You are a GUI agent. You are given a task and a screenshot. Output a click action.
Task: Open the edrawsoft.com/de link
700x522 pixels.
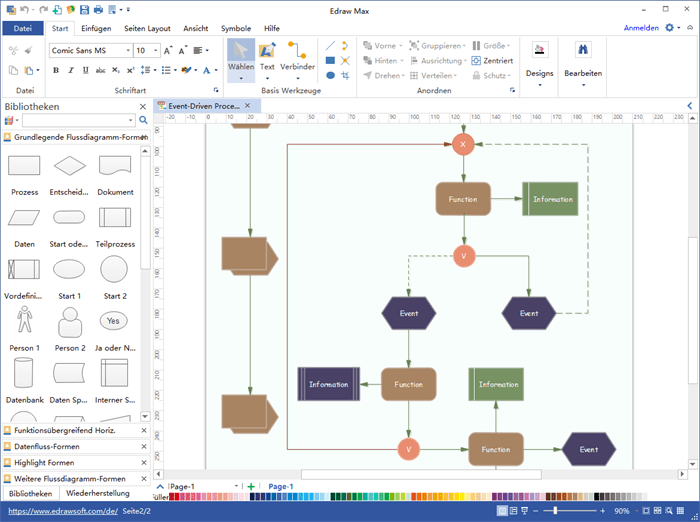[x=63, y=511]
